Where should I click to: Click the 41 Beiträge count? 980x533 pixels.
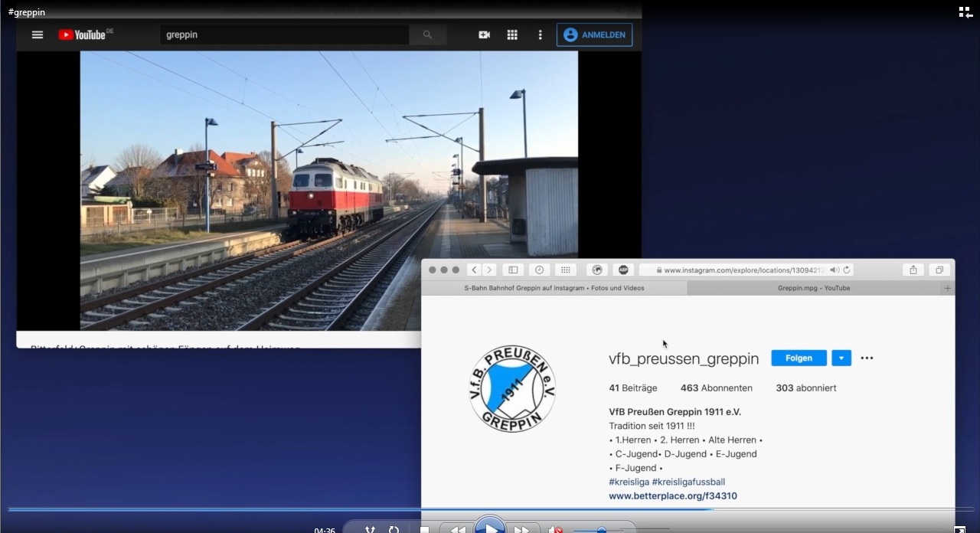pos(633,387)
